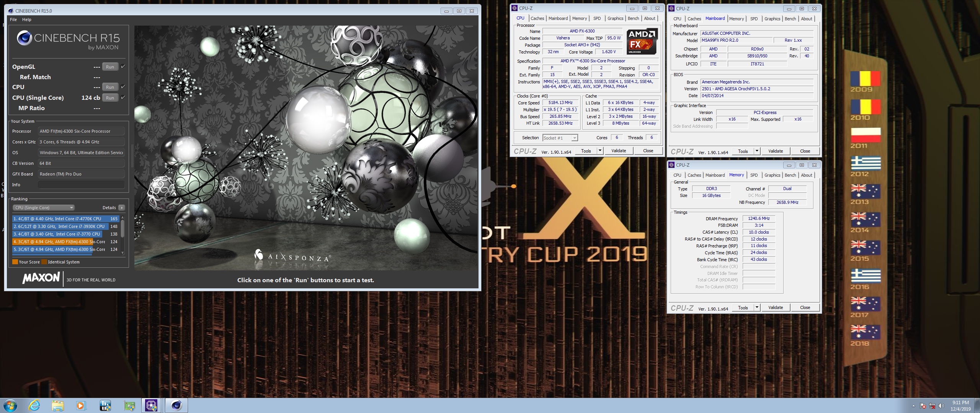The width and height of the screenshot is (980, 413).
Task: Switch to Graphics tab in CPU-Z Memory window
Action: (x=772, y=175)
